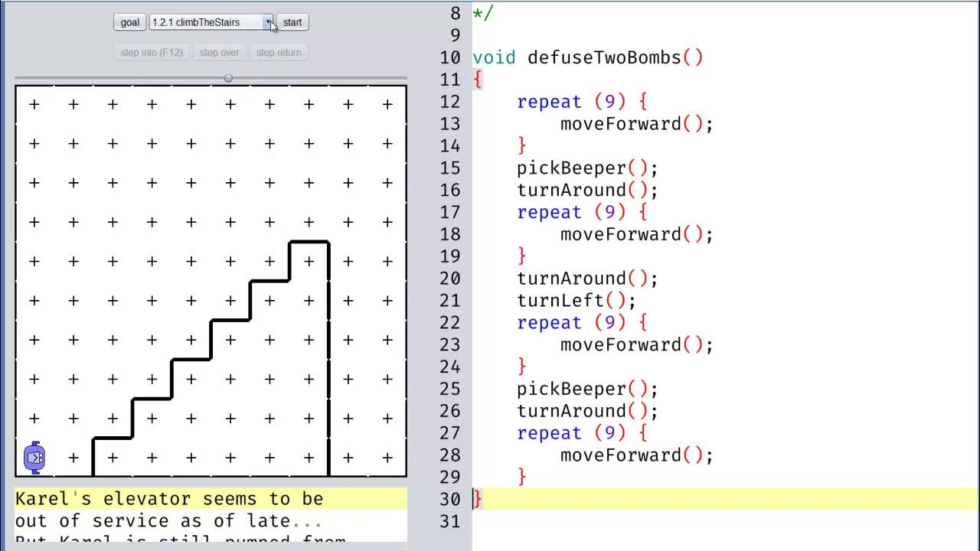Viewport: 980px width, 551px height.
Task: Click line number 31 in the editor
Action: coord(450,521)
